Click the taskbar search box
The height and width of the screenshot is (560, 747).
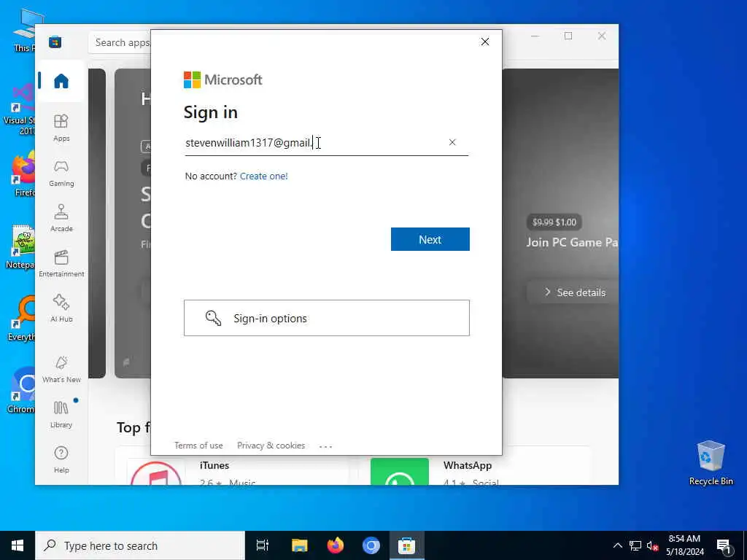point(140,545)
